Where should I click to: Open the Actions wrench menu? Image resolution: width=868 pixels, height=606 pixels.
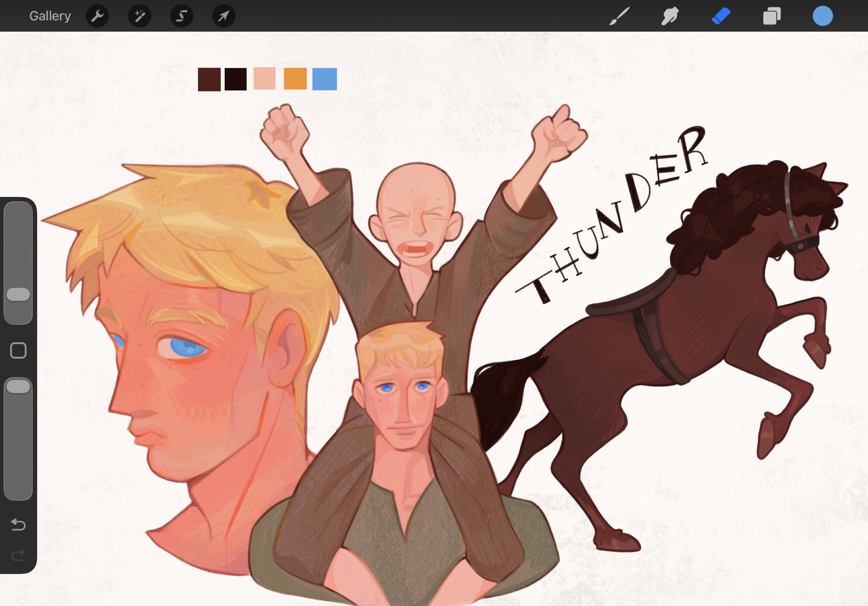pos(97,16)
